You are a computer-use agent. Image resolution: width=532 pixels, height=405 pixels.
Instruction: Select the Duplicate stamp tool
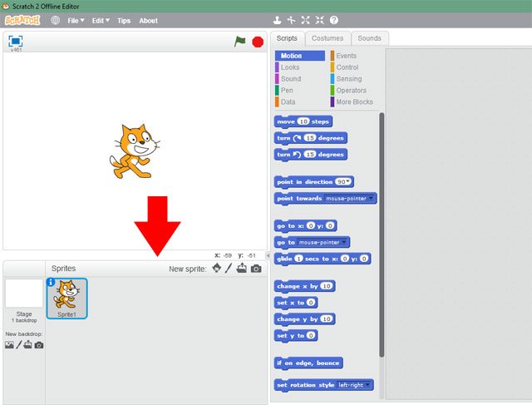tap(278, 20)
